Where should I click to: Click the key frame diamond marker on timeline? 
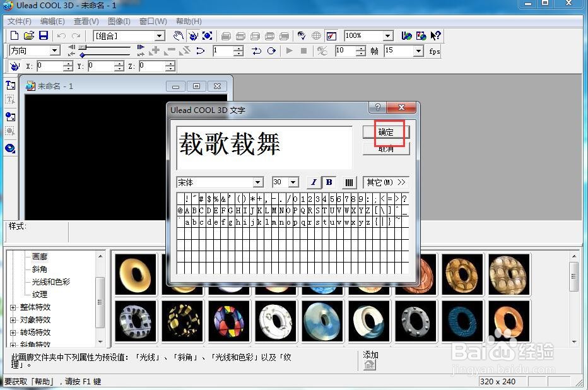coord(82,55)
